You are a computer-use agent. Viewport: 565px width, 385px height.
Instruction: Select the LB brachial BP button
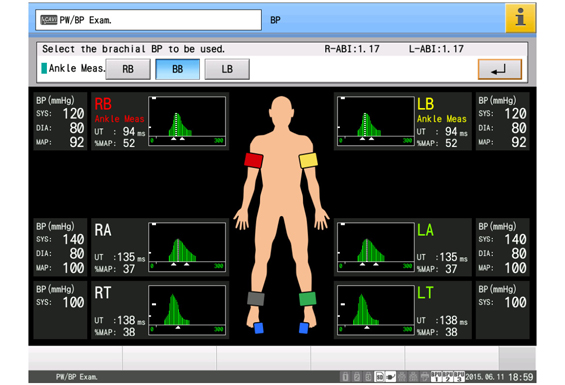click(x=227, y=69)
